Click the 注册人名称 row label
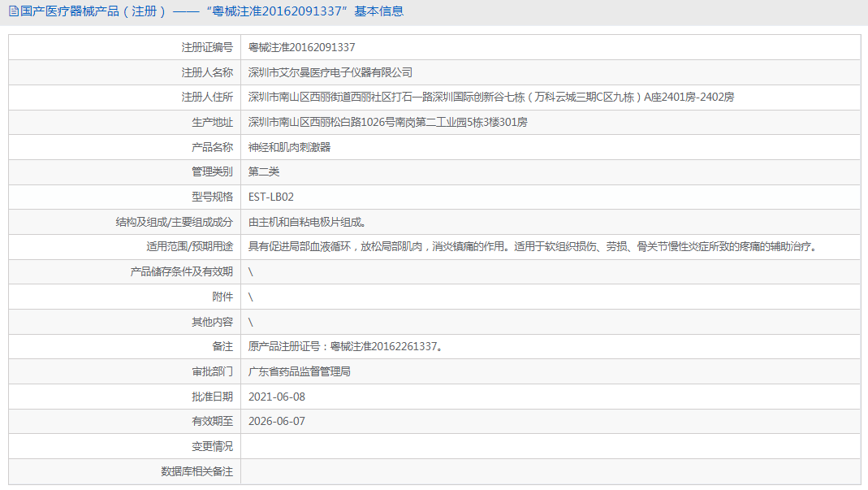868x490 pixels. click(207, 72)
